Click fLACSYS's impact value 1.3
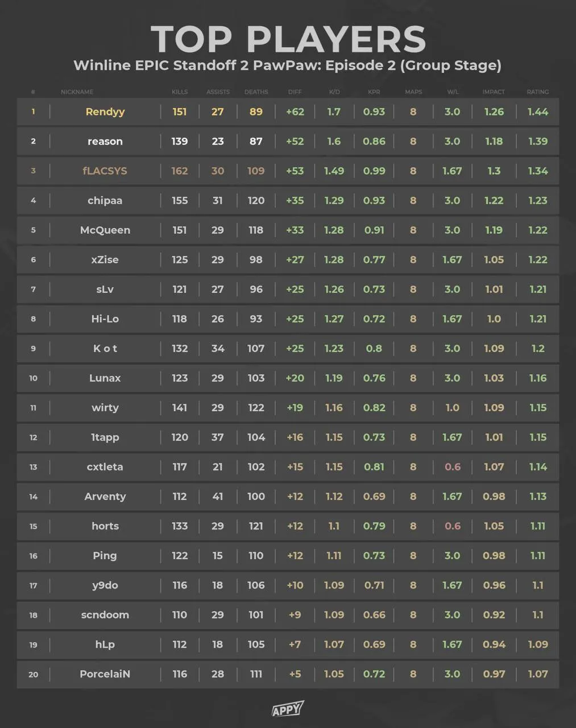The width and height of the screenshot is (576, 728). point(494,171)
